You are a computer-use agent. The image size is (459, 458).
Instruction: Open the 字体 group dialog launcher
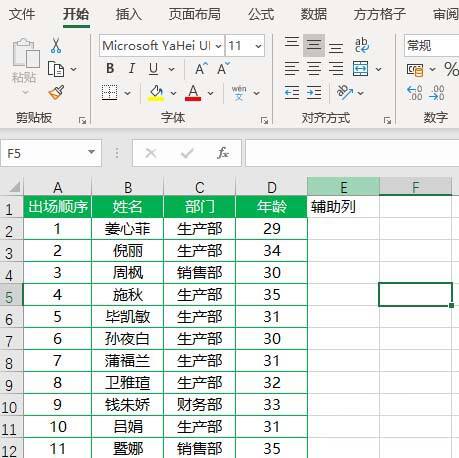point(264,121)
